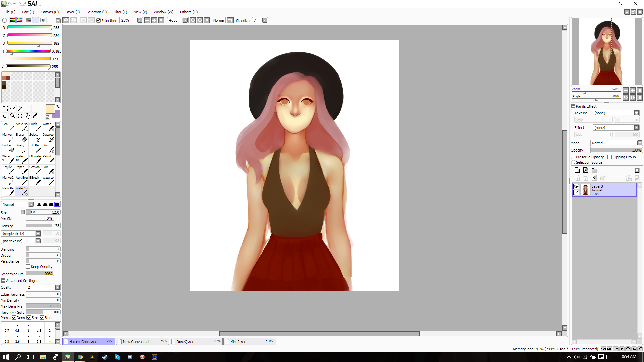The image size is (644, 362).
Task: Choose the Eraser tool
Action: [21, 137]
